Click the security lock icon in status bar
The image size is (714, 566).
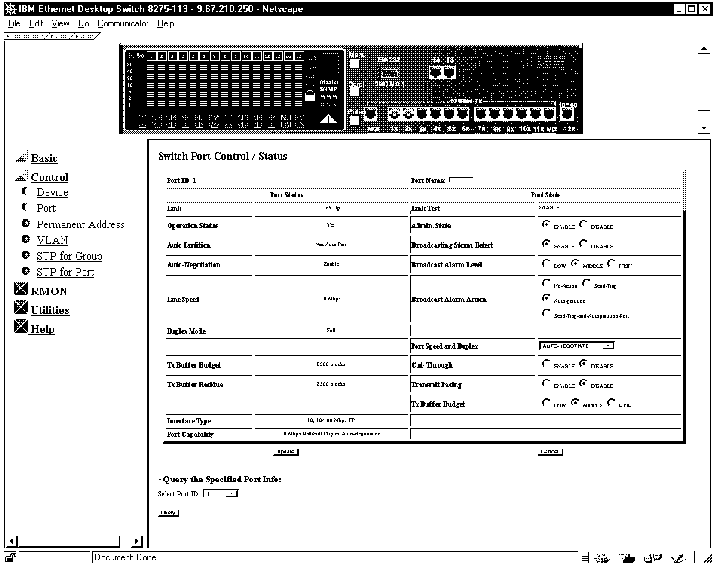pyautogui.click(x=10, y=557)
